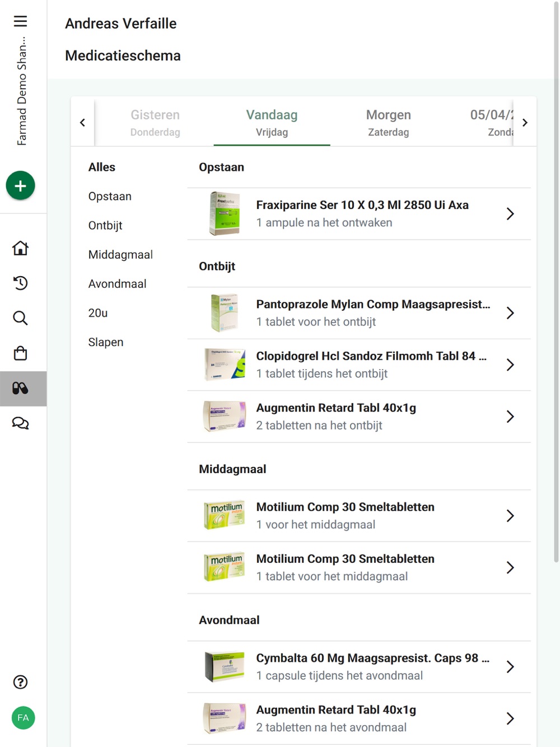Open Pantoprazole Mylan package thumbnail
This screenshot has height=747, width=560.
[x=225, y=313]
